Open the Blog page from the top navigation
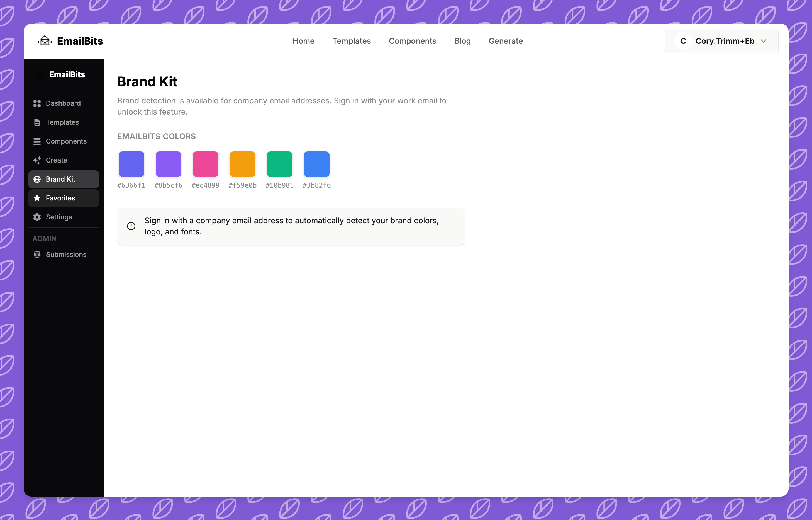This screenshot has width=812, height=520. point(462,41)
